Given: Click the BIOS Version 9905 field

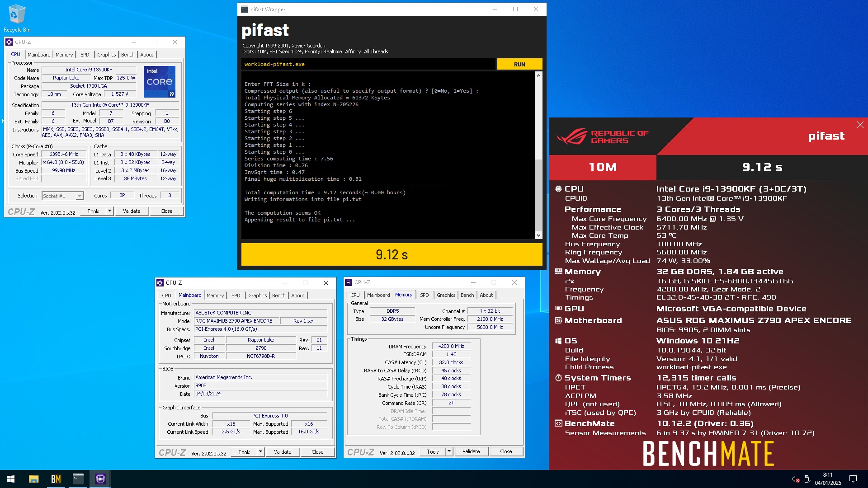Looking at the screenshot, I should pos(260,385).
